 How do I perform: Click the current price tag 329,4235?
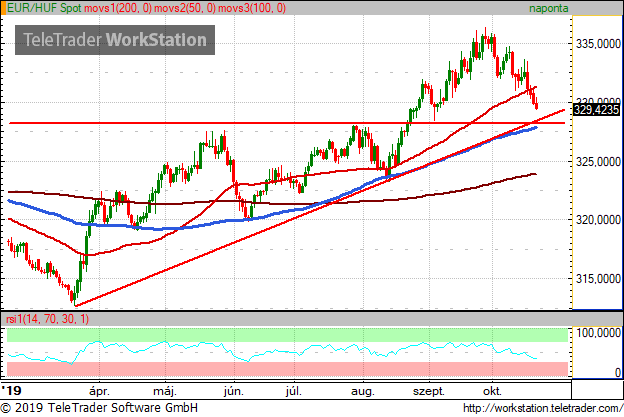(596, 109)
